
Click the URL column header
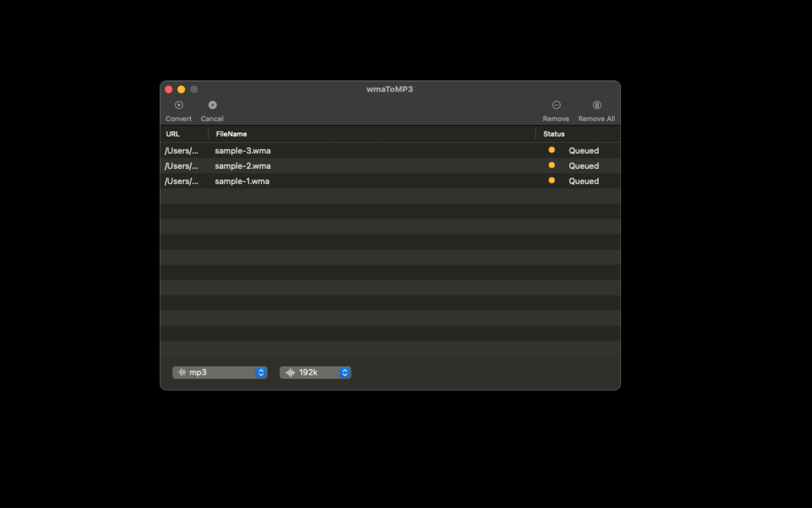tap(173, 134)
